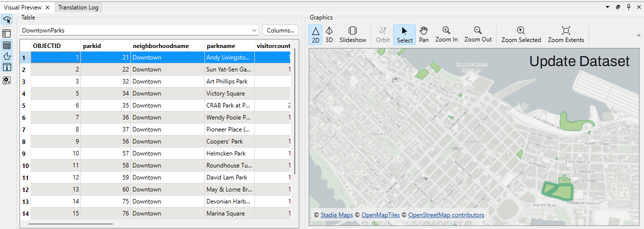
Task: Select row header 14 in the table
Action: (x=25, y=213)
